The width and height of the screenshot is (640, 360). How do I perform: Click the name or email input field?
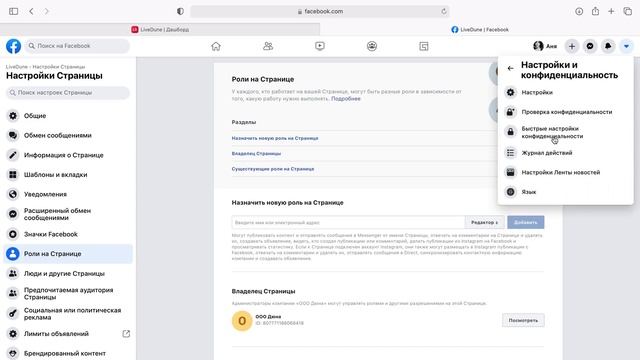pyautogui.click(x=348, y=222)
